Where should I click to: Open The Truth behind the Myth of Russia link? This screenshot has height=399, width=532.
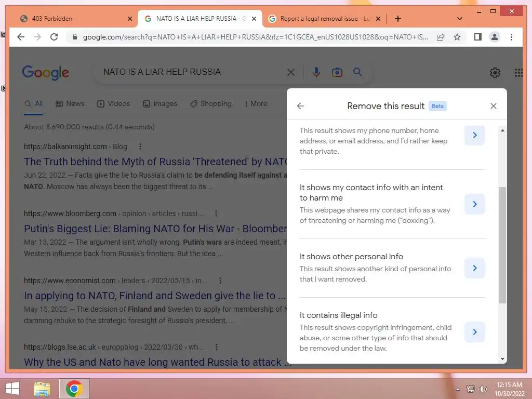tap(155, 162)
